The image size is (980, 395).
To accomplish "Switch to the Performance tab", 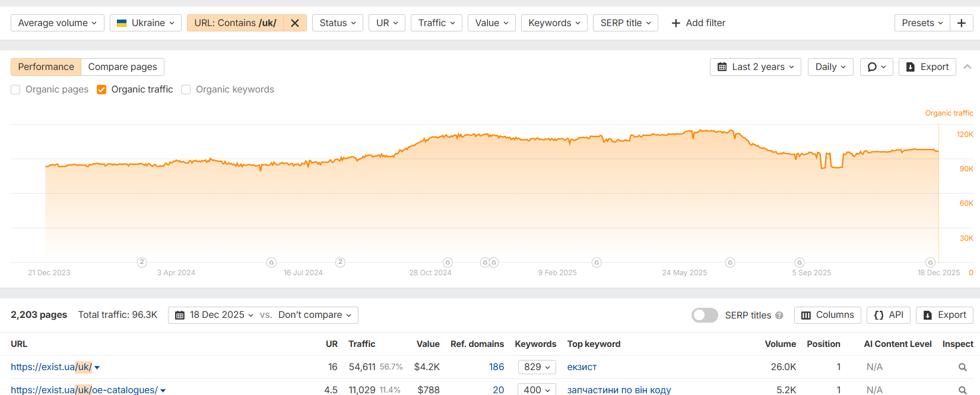I will tap(46, 67).
